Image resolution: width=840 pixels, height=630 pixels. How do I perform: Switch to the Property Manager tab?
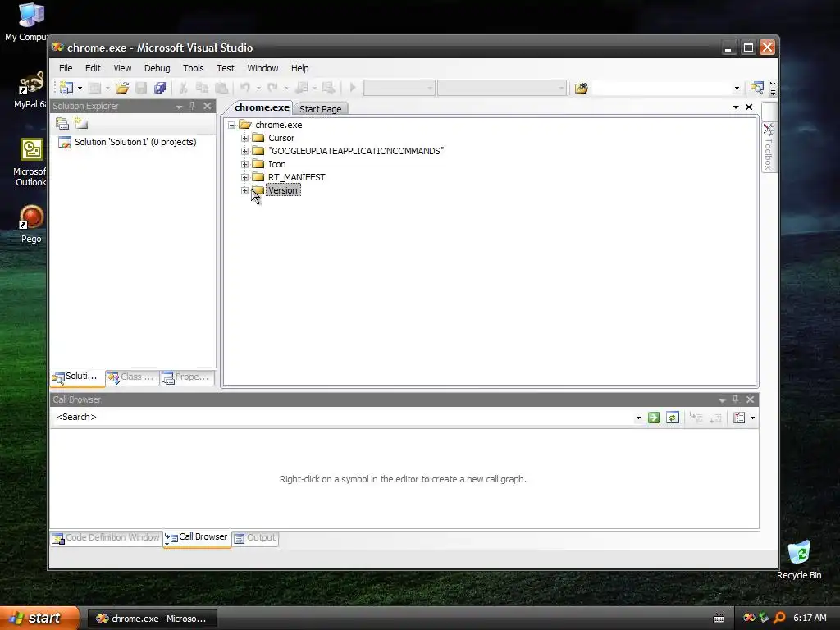[186, 377]
